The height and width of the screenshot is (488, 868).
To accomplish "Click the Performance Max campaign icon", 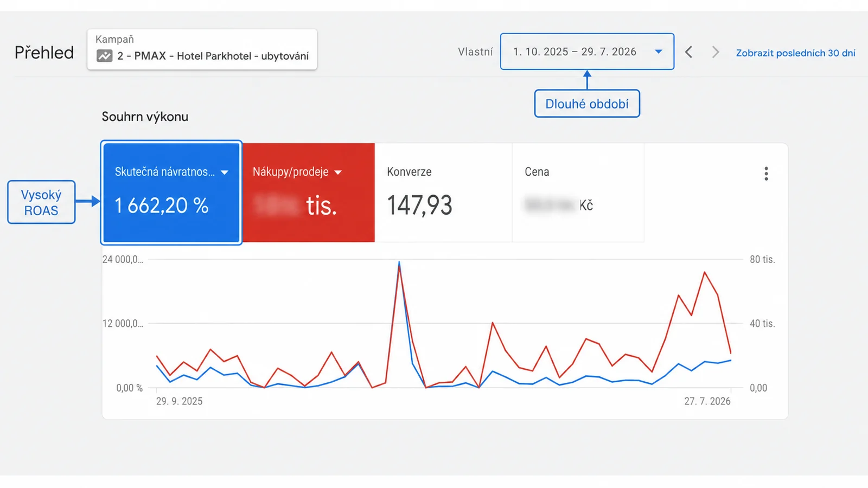I will click(104, 56).
